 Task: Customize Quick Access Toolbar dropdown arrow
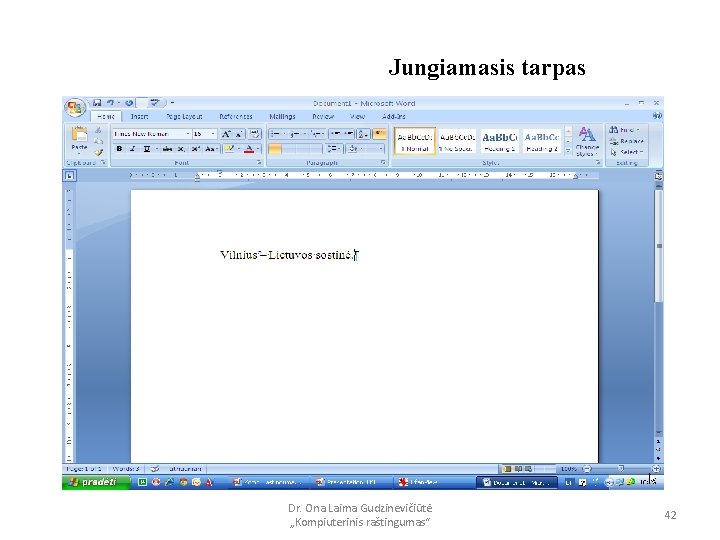point(173,103)
